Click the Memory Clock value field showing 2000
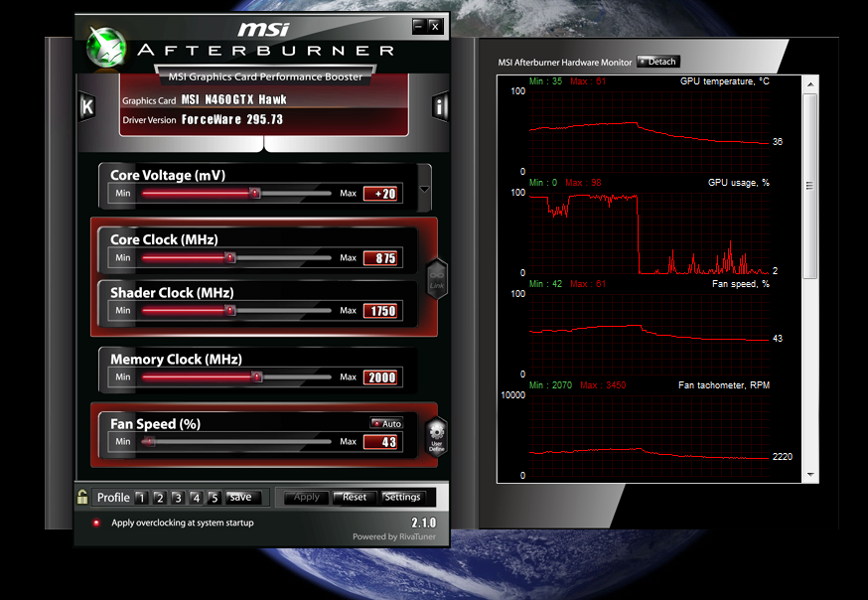868x600 pixels. (x=380, y=377)
